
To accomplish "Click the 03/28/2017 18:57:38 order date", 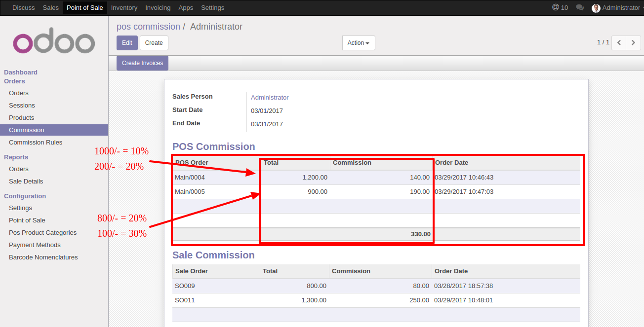I will [x=463, y=286].
